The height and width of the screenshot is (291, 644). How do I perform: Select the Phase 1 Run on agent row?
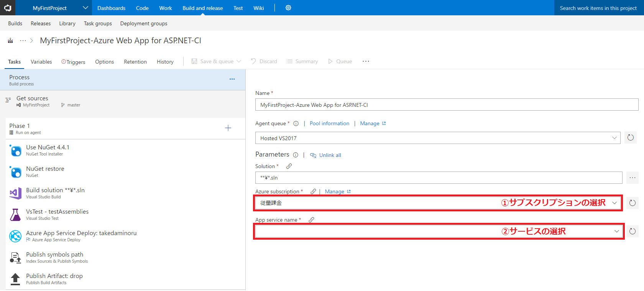[125, 129]
